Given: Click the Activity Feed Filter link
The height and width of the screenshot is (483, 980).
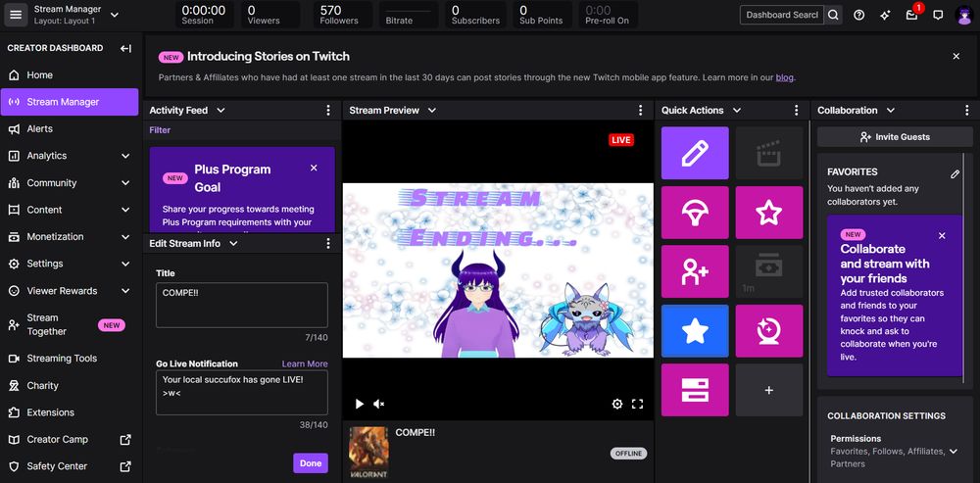Looking at the screenshot, I should [160, 130].
